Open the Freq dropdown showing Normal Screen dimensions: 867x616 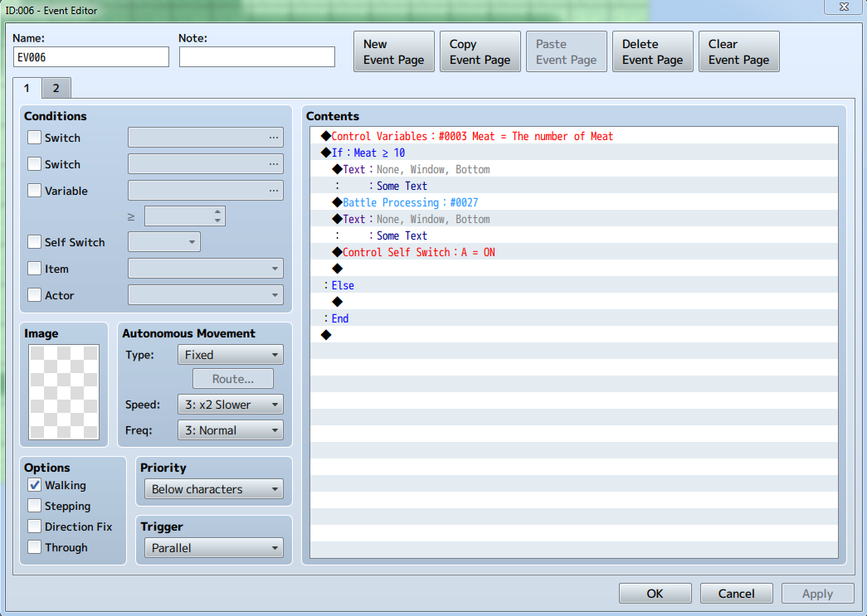[x=231, y=430]
